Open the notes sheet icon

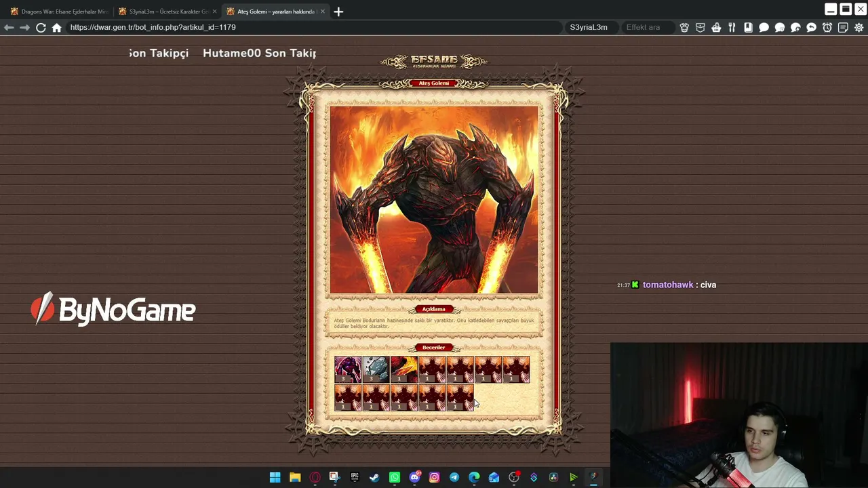point(843,27)
